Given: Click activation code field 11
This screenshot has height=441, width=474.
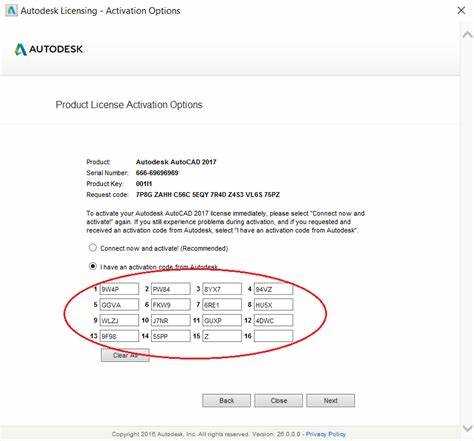Looking at the screenshot, I should tap(222, 320).
